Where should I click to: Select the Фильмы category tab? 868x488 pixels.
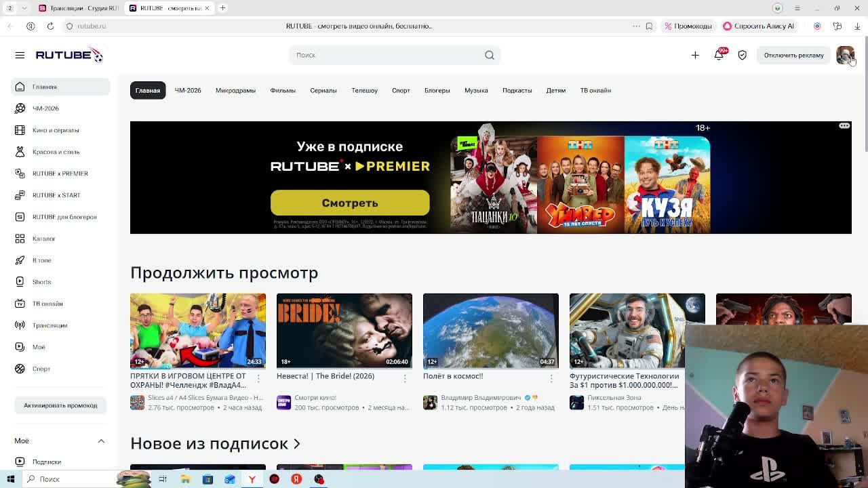(x=283, y=90)
